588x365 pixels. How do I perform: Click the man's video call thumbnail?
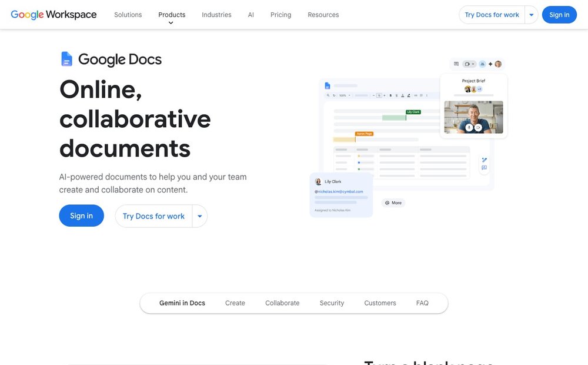(x=473, y=117)
